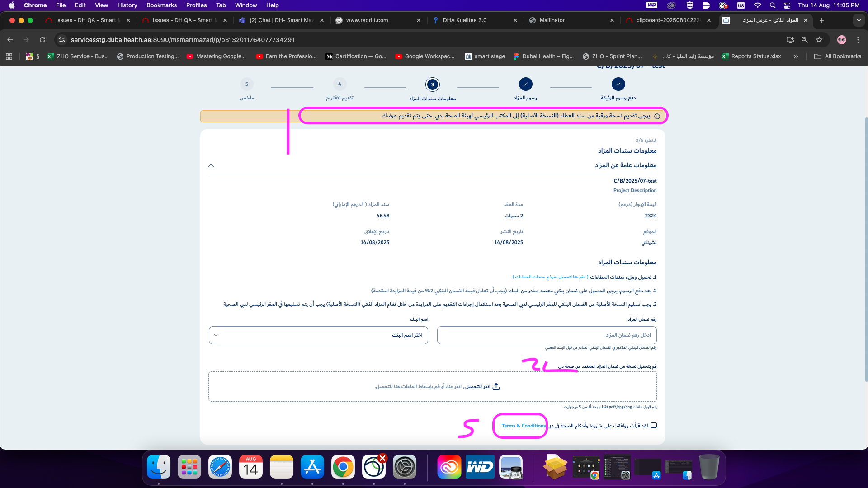The width and height of the screenshot is (868, 488).
Task: Click the browser forward arrow
Action: [x=26, y=40]
